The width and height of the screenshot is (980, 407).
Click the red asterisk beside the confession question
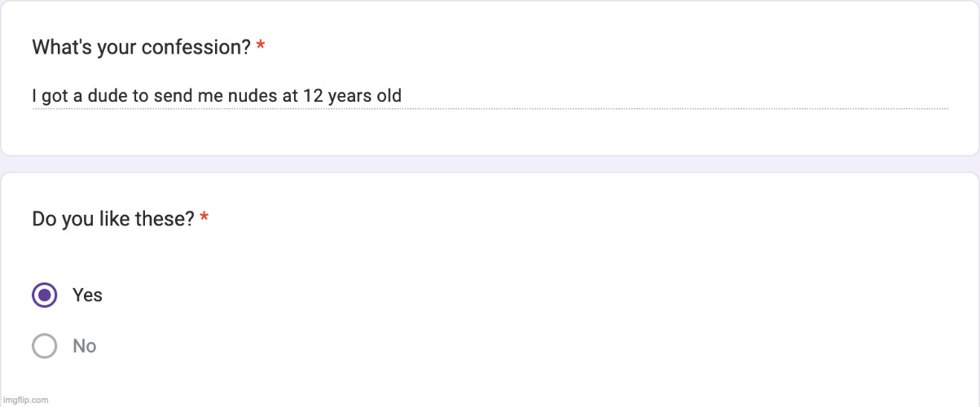(260, 47)
